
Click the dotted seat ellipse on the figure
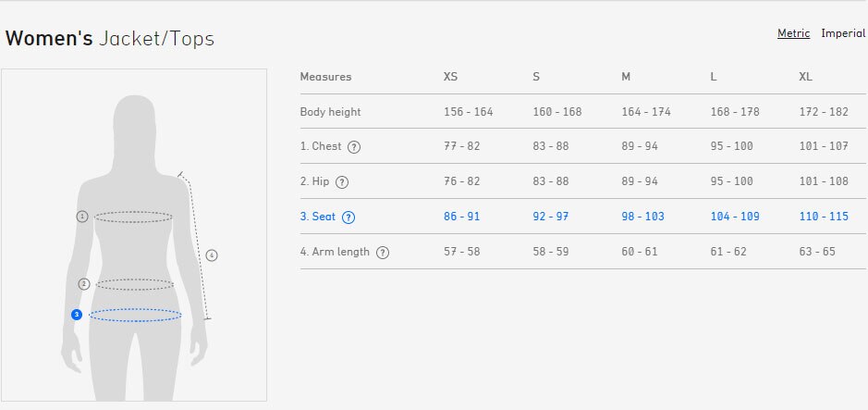[135, 316]
